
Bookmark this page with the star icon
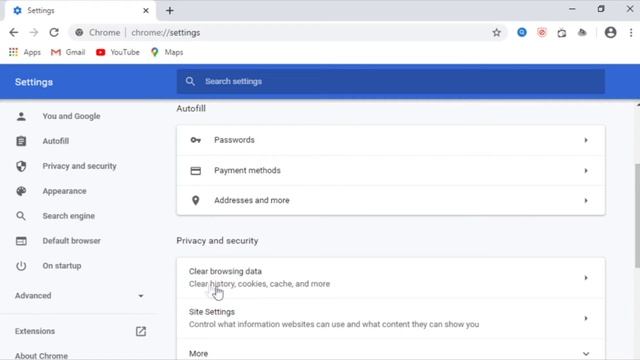tap(496, 33)
